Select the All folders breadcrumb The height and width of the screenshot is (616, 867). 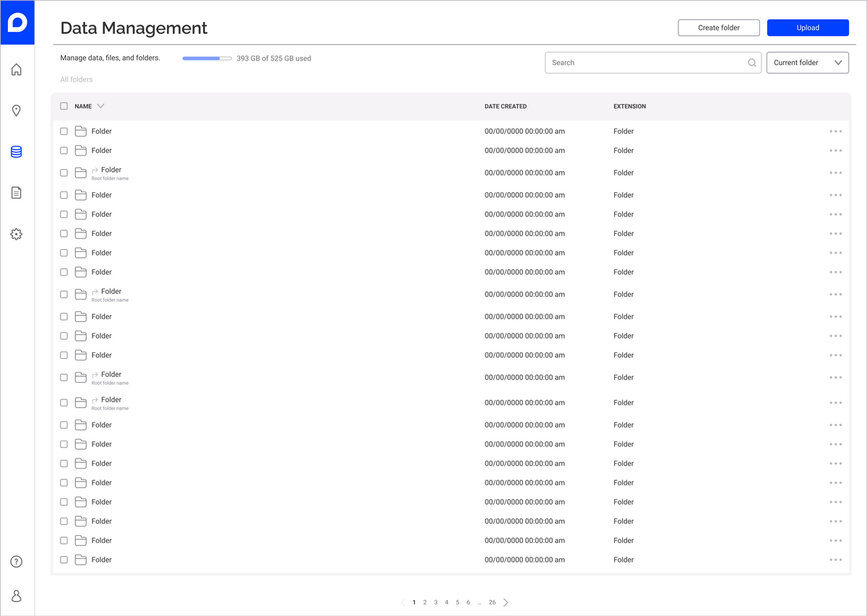[76, 79]
